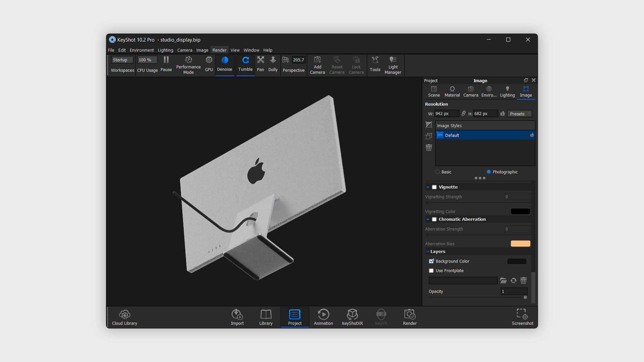Open the Environment menu
This screenshot has width=644, height=362.
(x=142, y=50)
